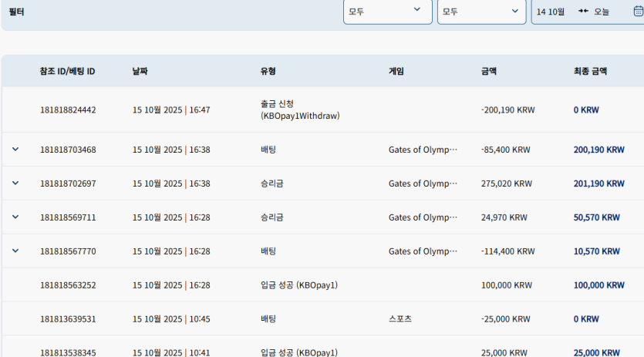This screenshot has height=357, width=644.
Task: Expand row 181818569711 details
Action: (x=15, y=217)
